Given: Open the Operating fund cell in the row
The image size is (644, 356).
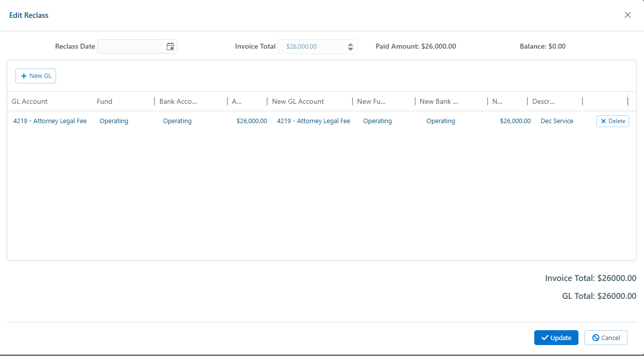Looking at the screenshot, I should pos(114,121).
